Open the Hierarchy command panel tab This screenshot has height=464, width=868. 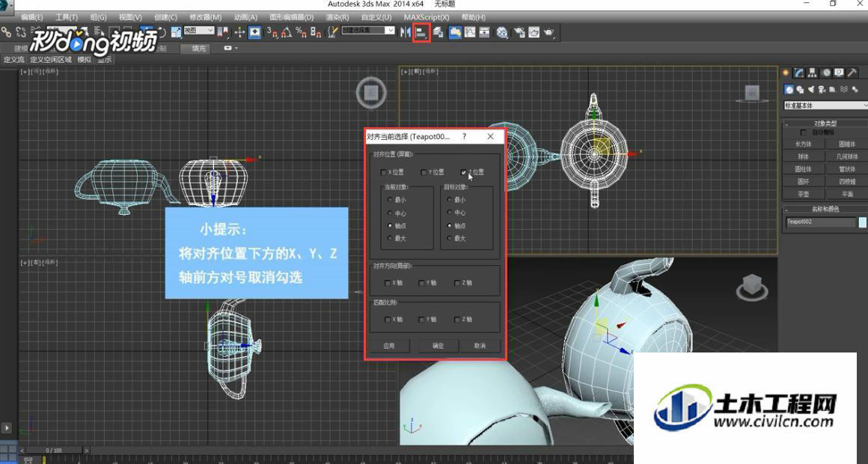(813, 73)
